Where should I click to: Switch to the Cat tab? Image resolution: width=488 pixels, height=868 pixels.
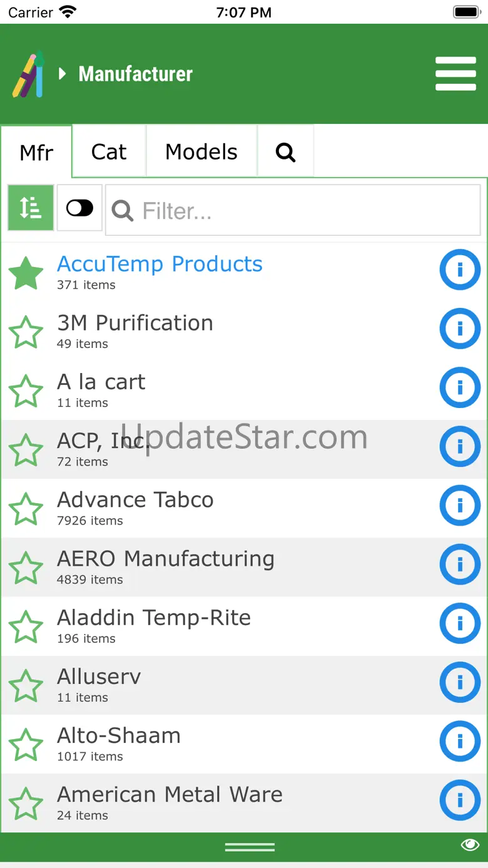(109, 152)
